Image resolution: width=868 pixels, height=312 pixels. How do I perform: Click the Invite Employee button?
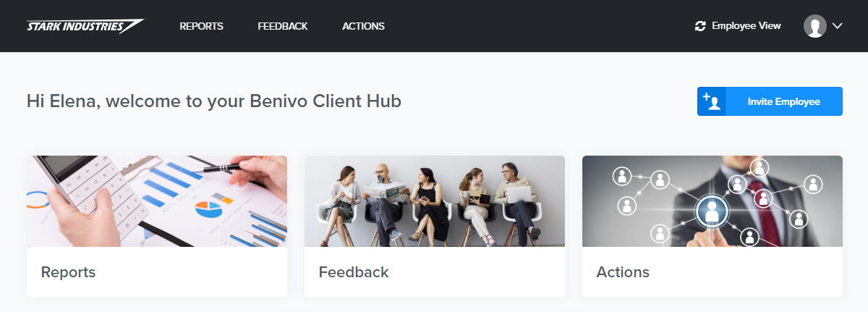(770, 101)
